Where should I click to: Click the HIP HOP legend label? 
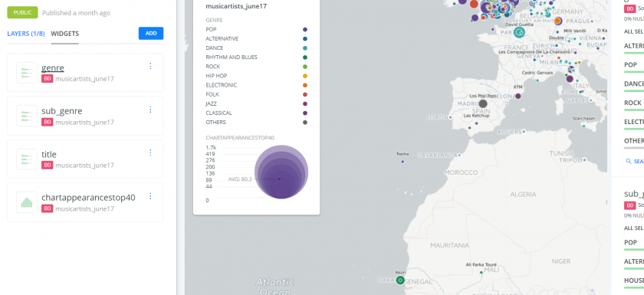(x=216, y=76)
